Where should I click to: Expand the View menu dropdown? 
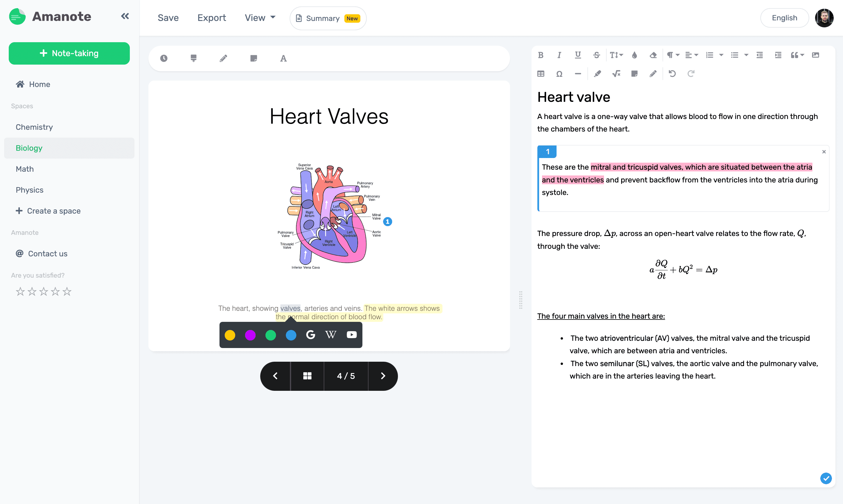tap(259, 18)
